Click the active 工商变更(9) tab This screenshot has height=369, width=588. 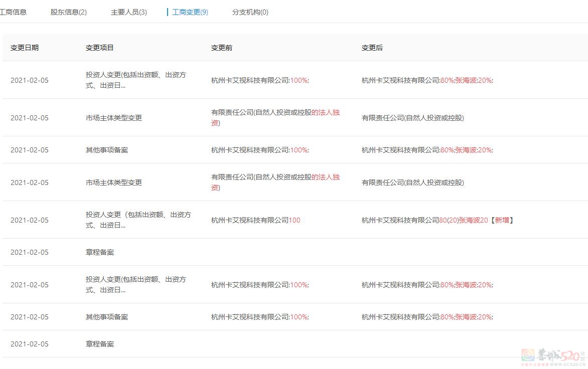point(190,12)
